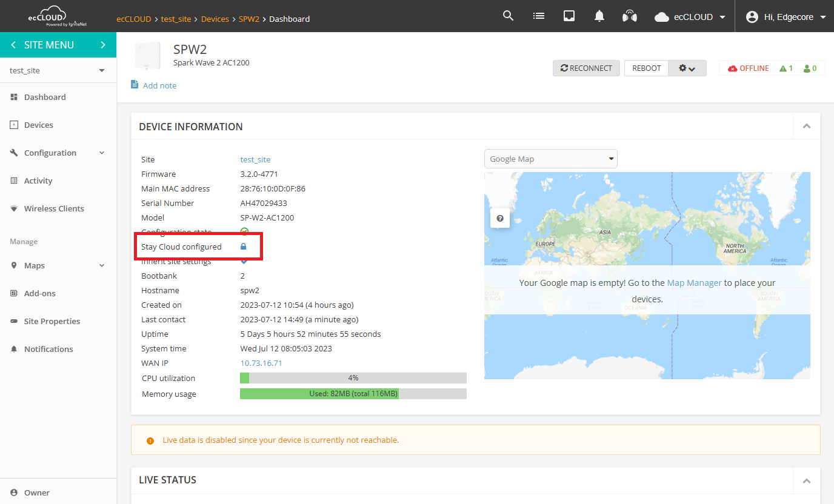Open the gear settings dropdown next to REBOOT
Screen dimensions: 834x504
click(687, 68)
